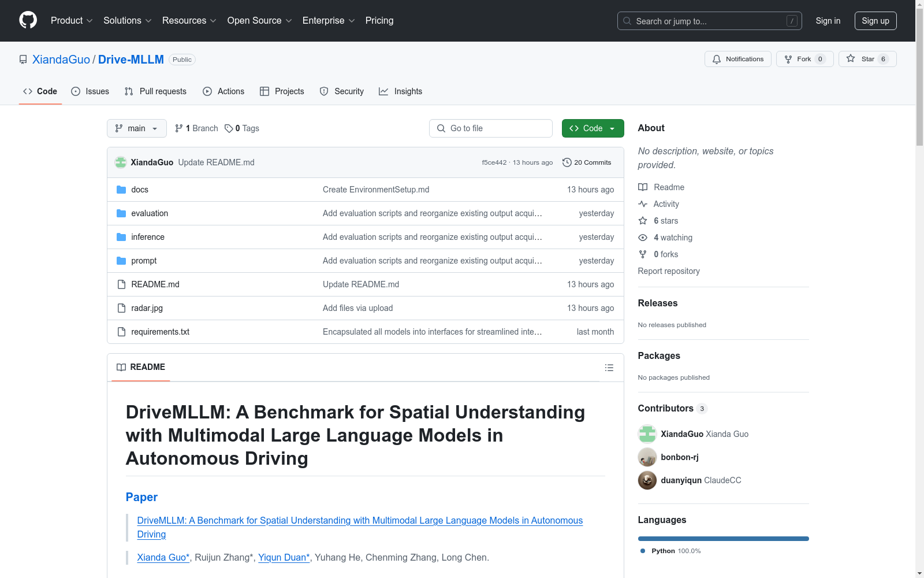Open Add files via upload commit message
Screen dimensions: 924x578
358,308
